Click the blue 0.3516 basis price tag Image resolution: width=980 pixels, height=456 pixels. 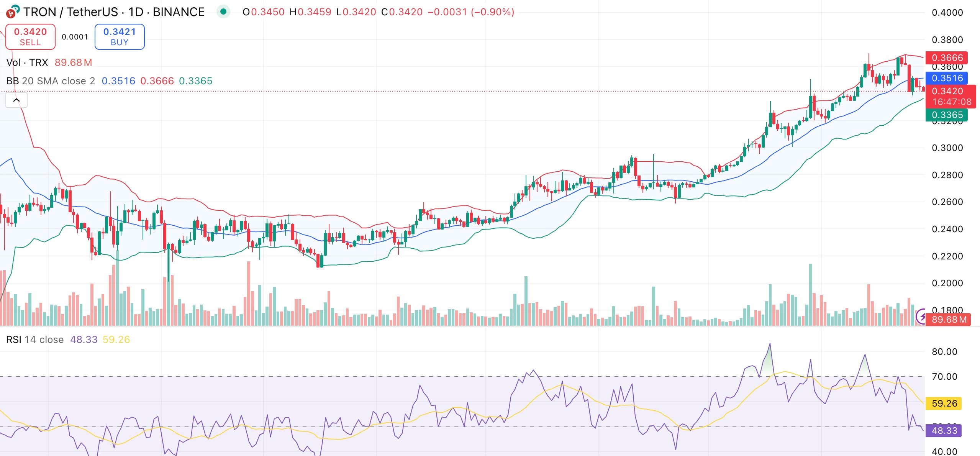947,78
